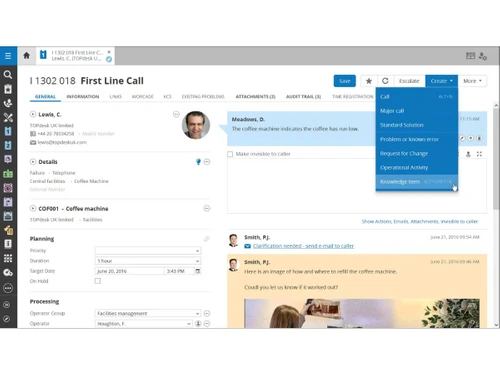Screen dimensions: 500x375
Task: Click the Escalate button
Action: coord(409,81)
